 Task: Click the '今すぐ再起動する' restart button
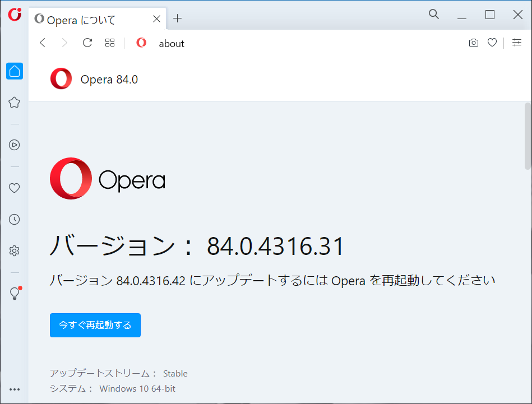coord(95,326)
